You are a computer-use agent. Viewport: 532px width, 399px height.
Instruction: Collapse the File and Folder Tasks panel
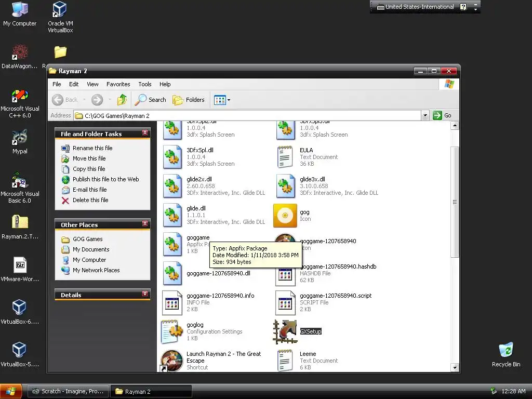pos(145,133)
